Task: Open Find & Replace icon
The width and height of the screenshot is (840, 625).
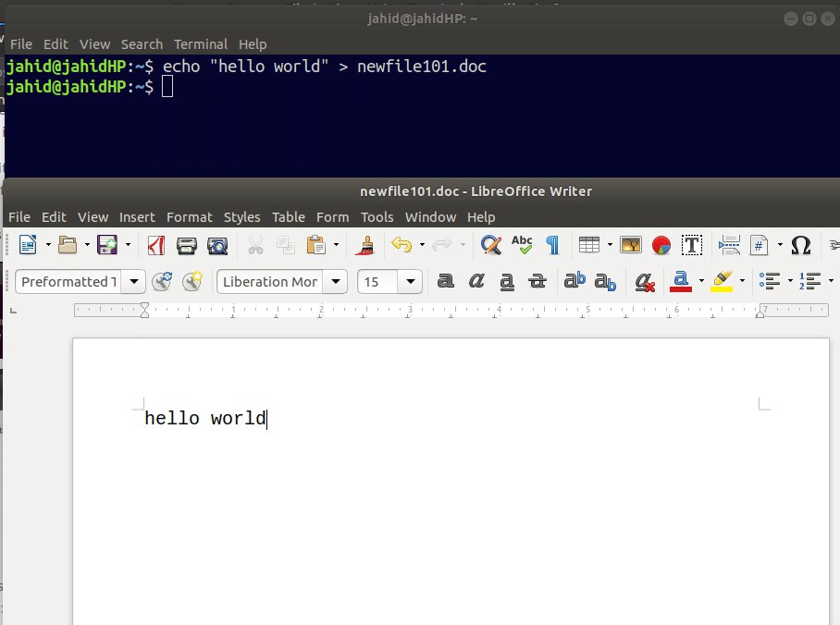Action: click(490, 245)
